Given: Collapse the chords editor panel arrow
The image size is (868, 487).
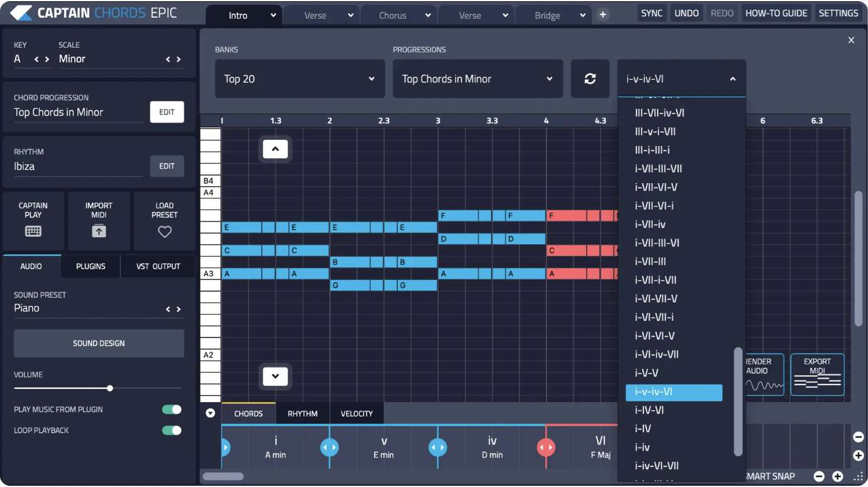Looking at the screenshot, I should 211,413.
